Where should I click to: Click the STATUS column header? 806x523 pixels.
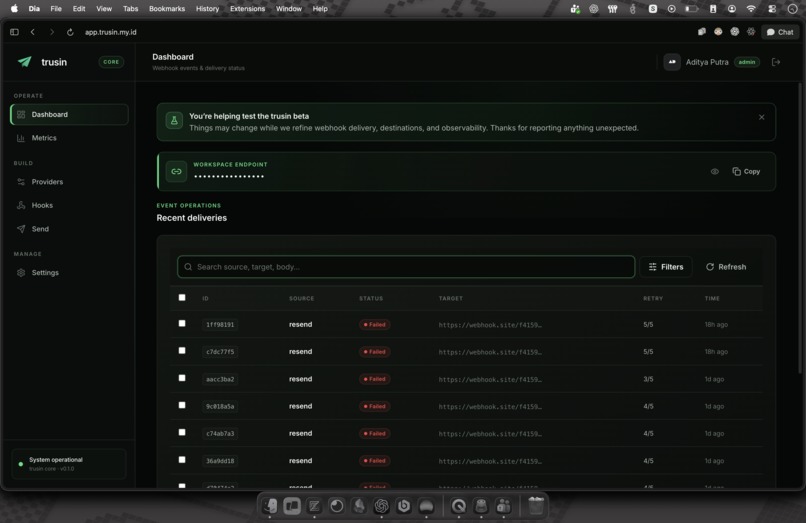point(371,298)
